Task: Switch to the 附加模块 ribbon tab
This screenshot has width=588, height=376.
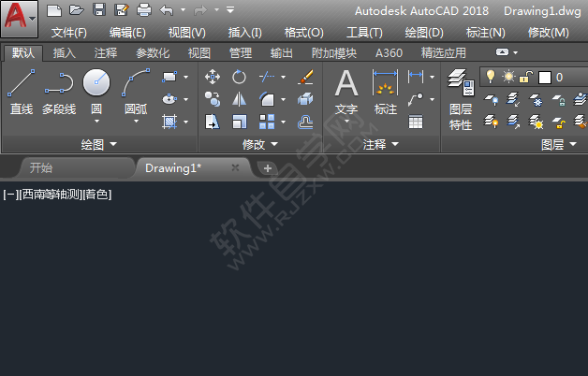Action: [334, 53]
